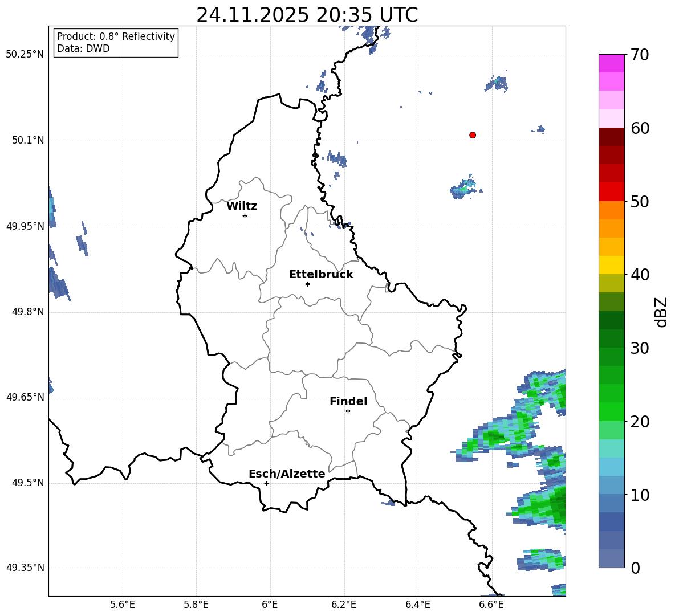The image size is (675, 616).
Task: Click the 50.1°N latitude label
Action: (28, 140)
